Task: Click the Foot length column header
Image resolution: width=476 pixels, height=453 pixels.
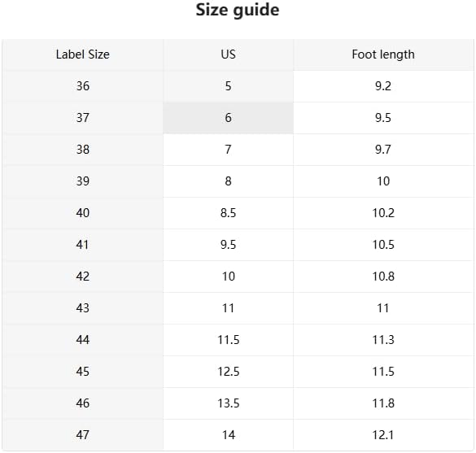Action: click(x=383, y=54)
